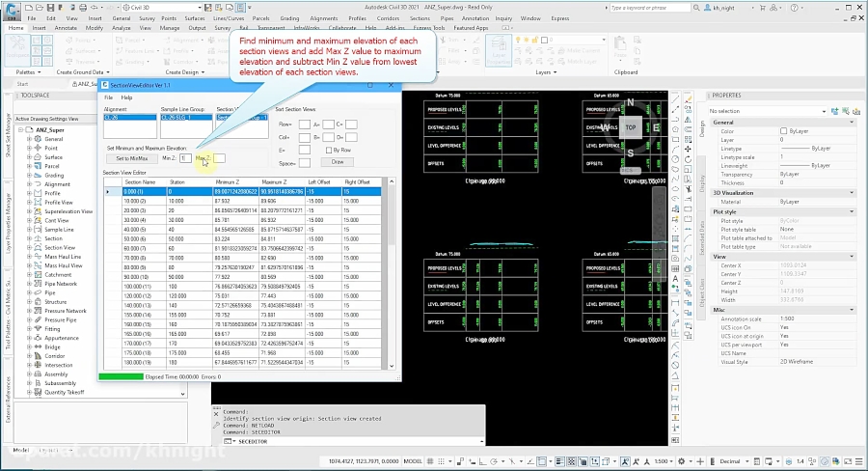Click the section table vertical scrollbar
This screenshot has height=471, width=868.
pos(392,274)
